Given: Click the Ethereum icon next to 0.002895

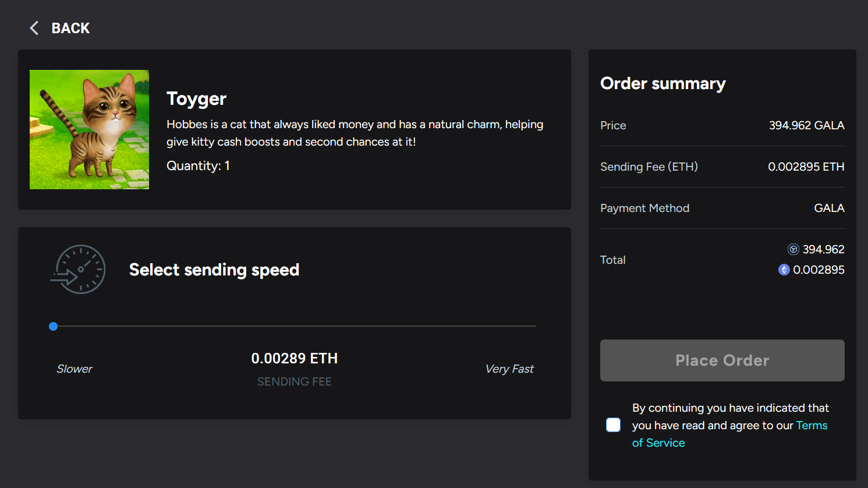Looking at the screenshot, I should [x=784, y=270].
